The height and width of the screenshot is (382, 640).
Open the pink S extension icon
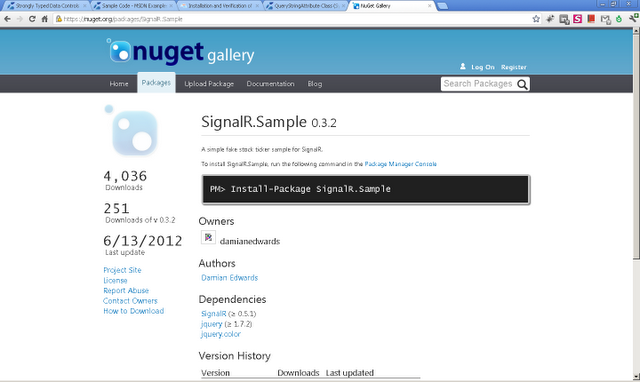[x=577, y=19]
